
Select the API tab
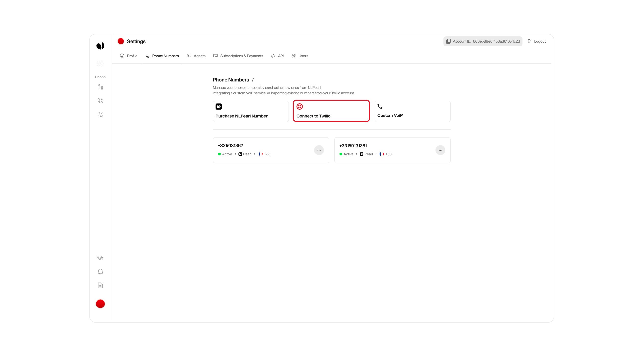click(x=277, y=56)
